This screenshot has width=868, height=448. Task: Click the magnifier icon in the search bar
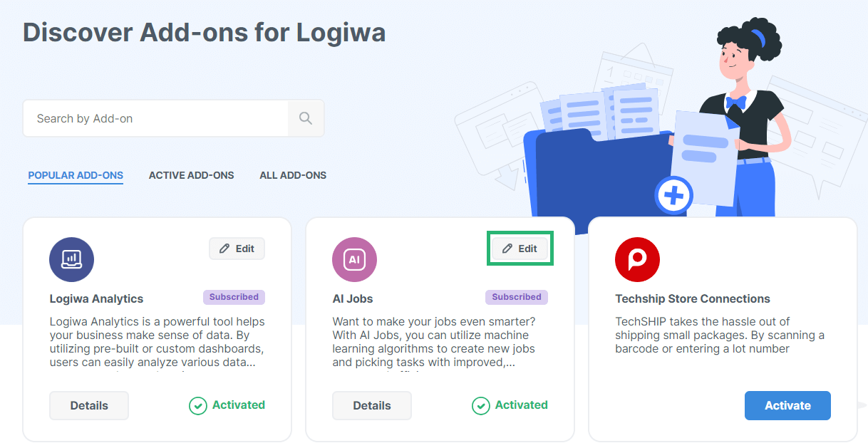point(305,118)
